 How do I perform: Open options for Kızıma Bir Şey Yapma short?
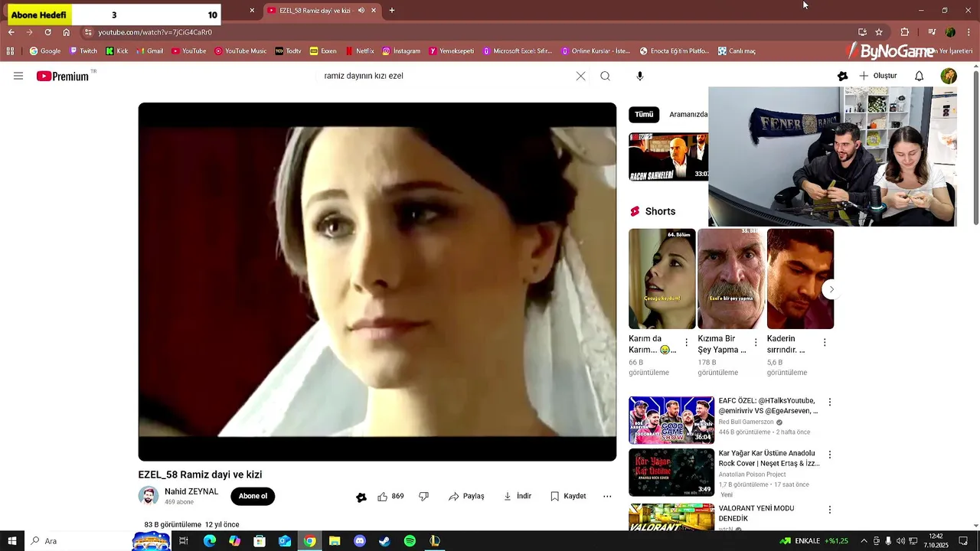(756, 342)
